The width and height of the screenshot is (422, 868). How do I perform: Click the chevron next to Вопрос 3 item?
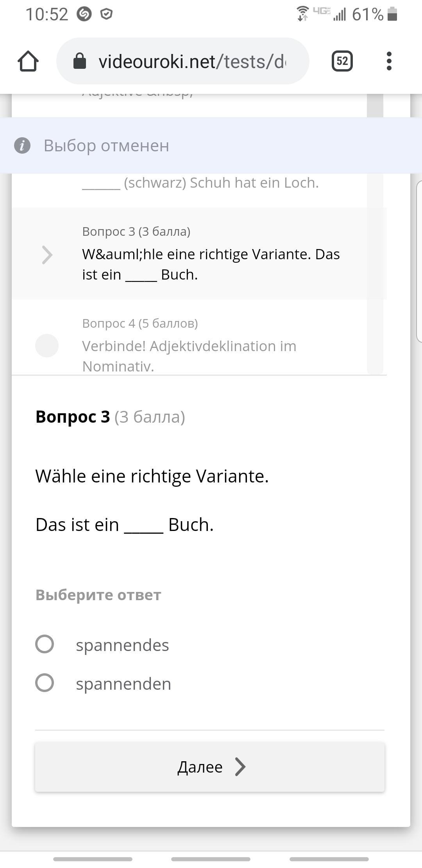point(47,255)
